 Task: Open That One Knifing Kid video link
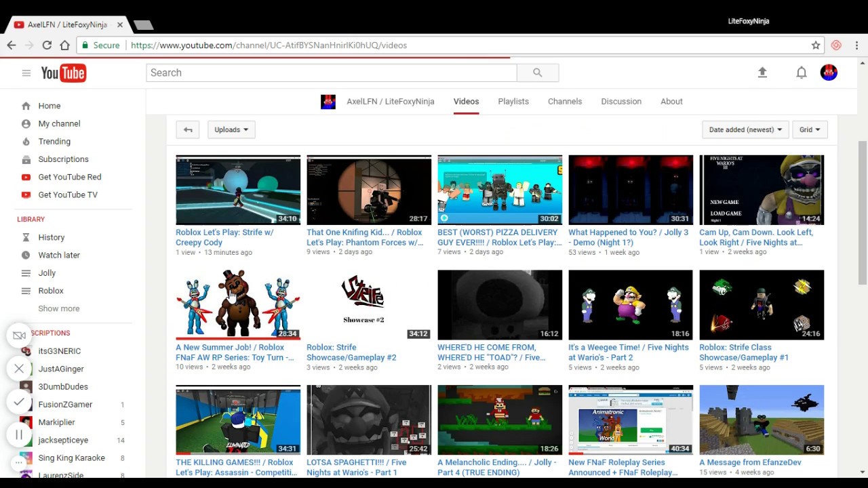(365, 237)
